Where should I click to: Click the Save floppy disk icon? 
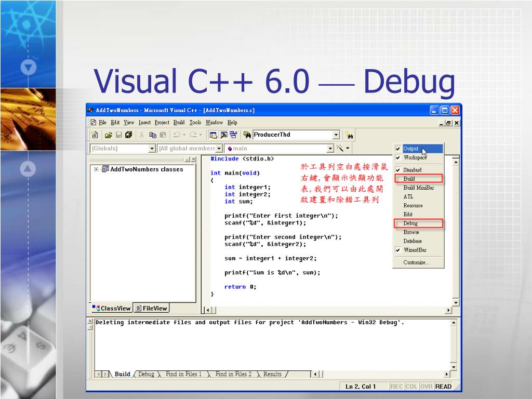[x=119, y=135]
